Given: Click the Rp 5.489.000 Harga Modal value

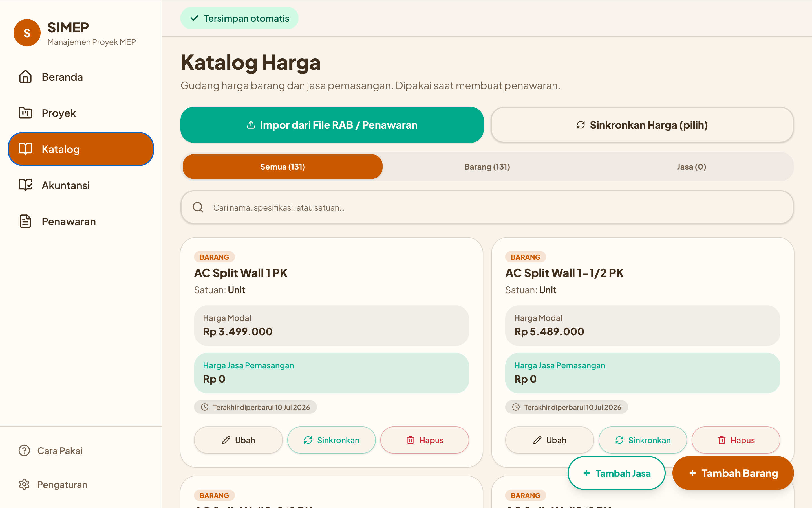Looking at the screenshot, I should (x=549, y=332).
